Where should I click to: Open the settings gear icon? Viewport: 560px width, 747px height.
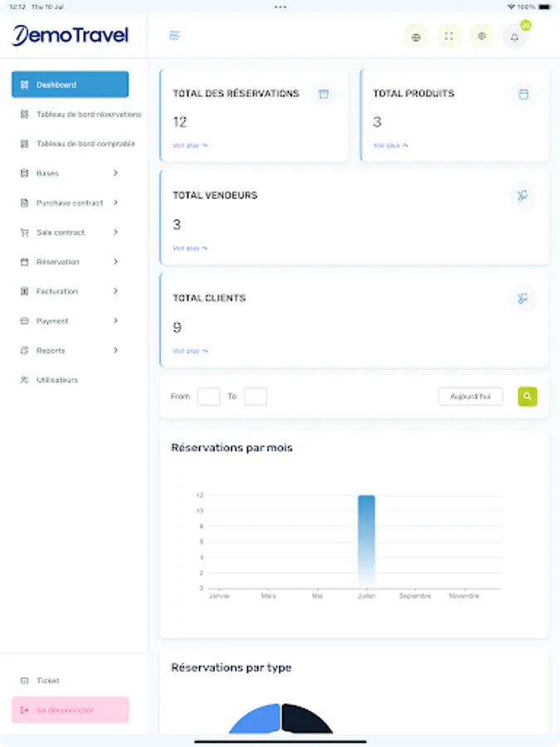[482, 37]
